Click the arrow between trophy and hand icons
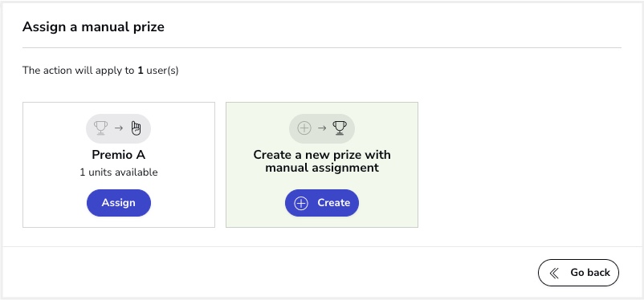 click(119, 128)
